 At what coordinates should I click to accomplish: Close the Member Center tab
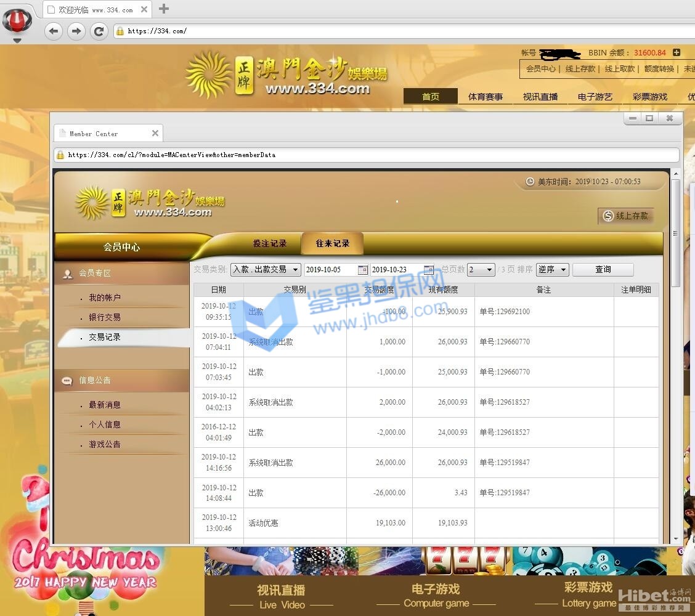point(155,133)
